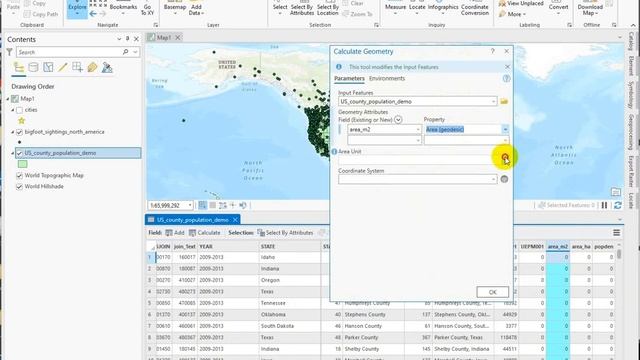Select the area_ha column header
Viewport: 640px width, 360px height.
click(580, 247)
